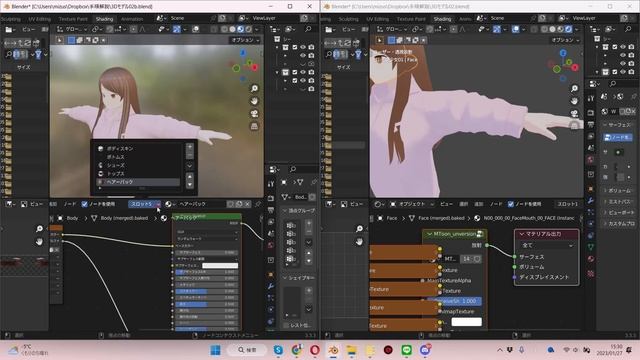640x360 pixels.
Task: Toggle first collection eye in left outliner
Action: click(x=303, y=47)
